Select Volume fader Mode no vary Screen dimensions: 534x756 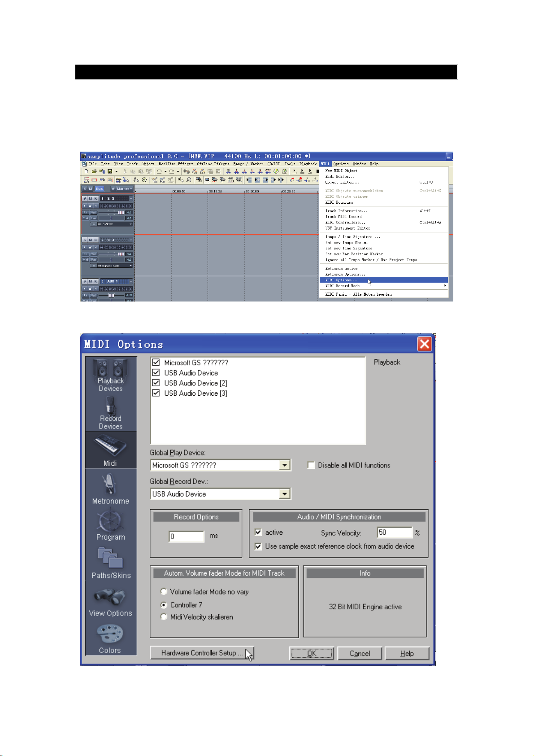[164, 592]
